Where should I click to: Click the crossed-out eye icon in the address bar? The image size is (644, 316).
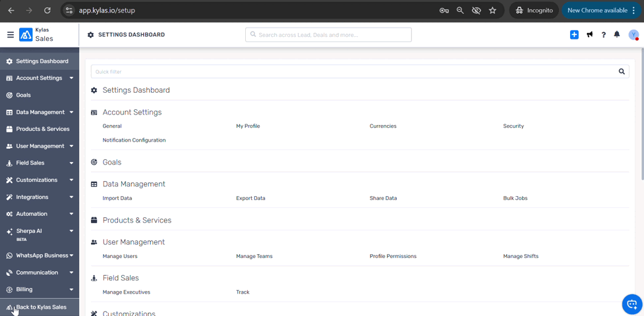(477, 11)
